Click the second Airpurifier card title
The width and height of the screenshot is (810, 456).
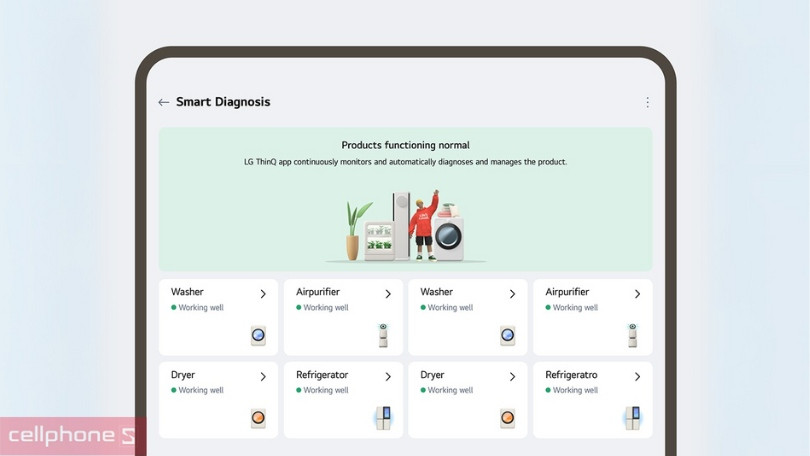tap(567, 292)
